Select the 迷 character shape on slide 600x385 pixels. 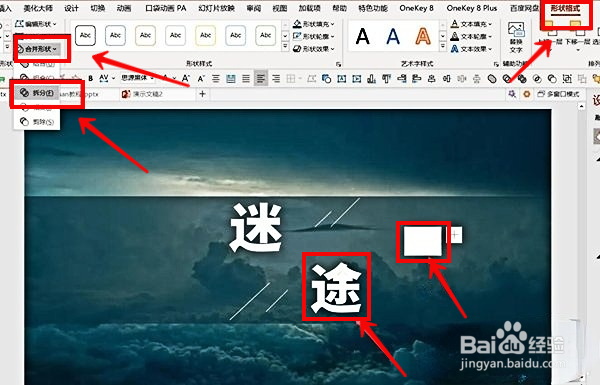click(256, 227)
